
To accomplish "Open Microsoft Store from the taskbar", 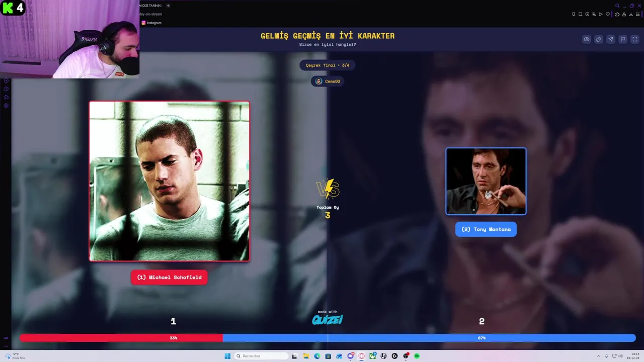I will coord(328,356).
